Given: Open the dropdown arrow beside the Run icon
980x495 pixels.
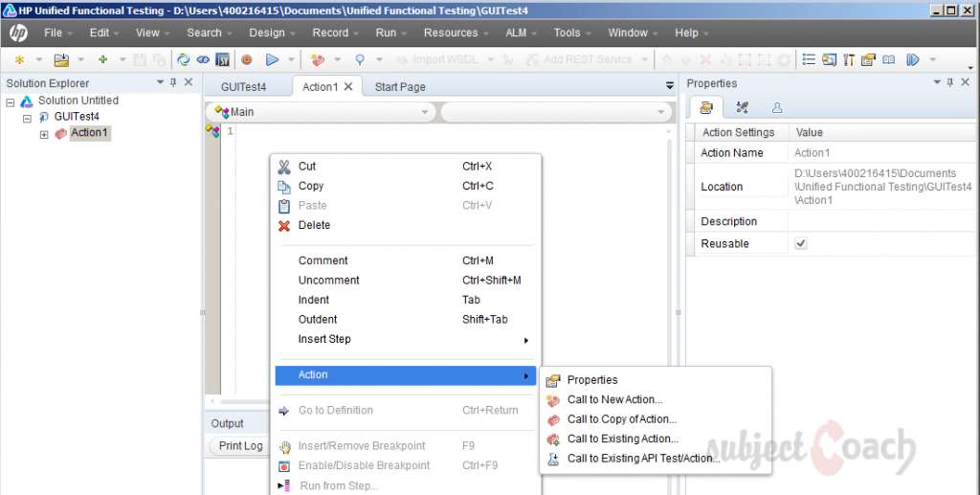Looking at the screenshot, I should click(x=291, y=60).
